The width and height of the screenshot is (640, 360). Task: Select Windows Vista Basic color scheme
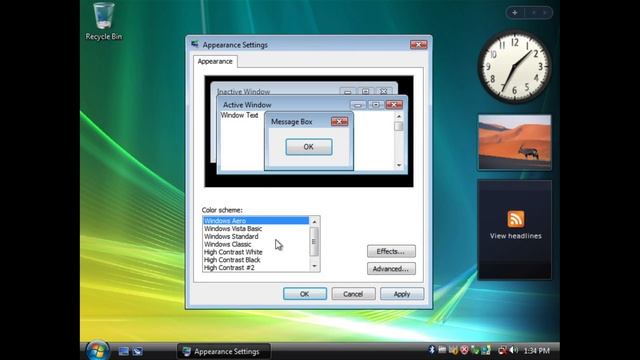256,229
